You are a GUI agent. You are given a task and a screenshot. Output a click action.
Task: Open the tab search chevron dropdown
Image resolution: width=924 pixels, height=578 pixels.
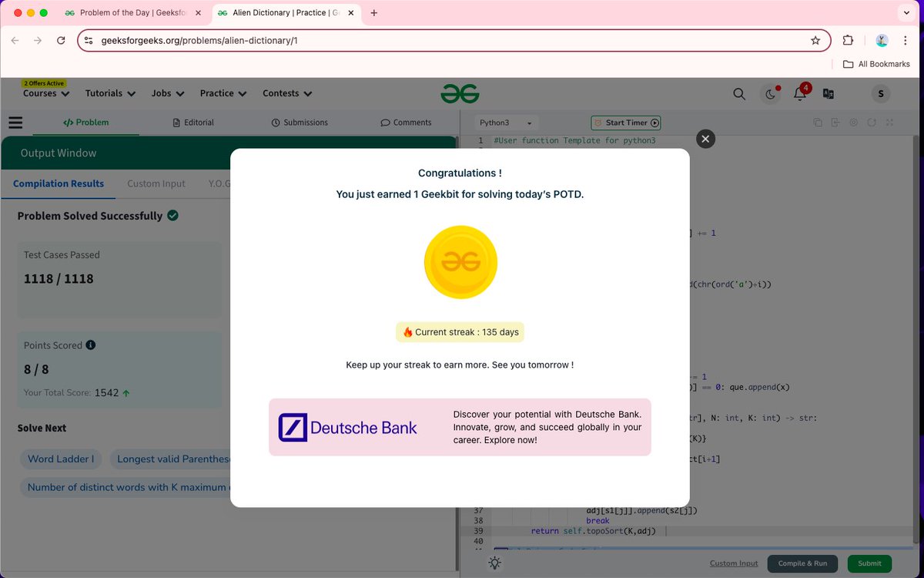click(906, 13)
